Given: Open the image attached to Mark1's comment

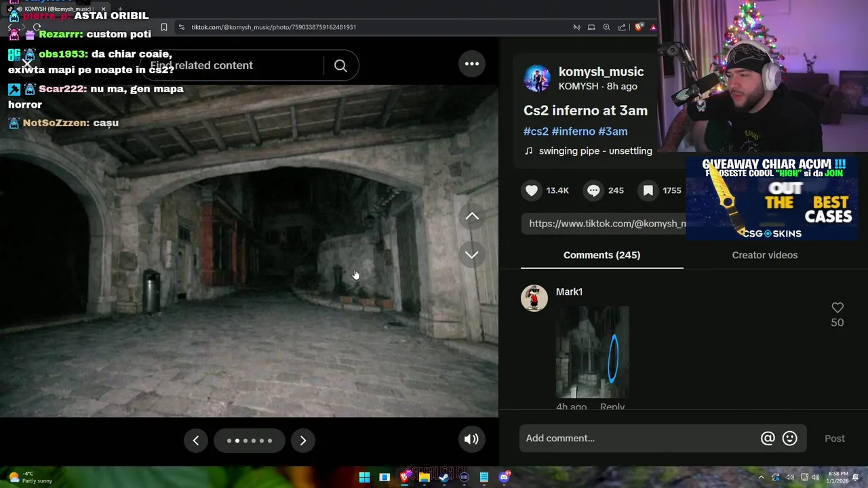Looking at the screenshot, I should click(592, 352).
